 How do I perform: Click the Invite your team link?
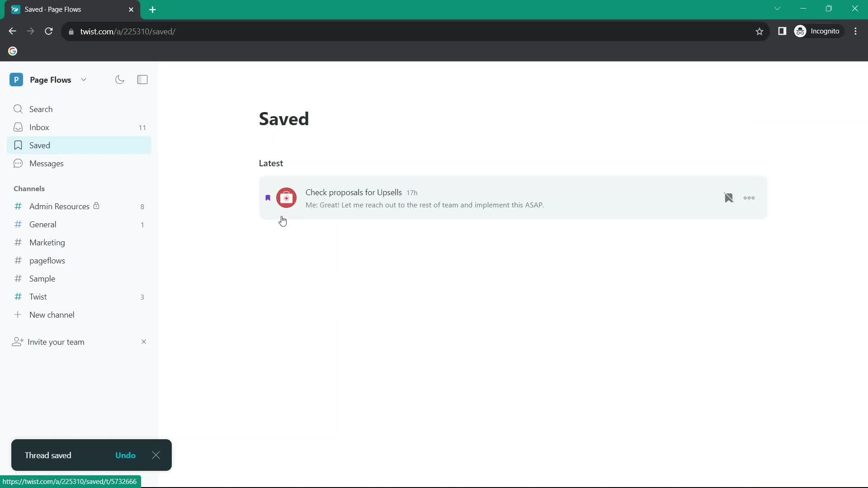click(56, 342)
